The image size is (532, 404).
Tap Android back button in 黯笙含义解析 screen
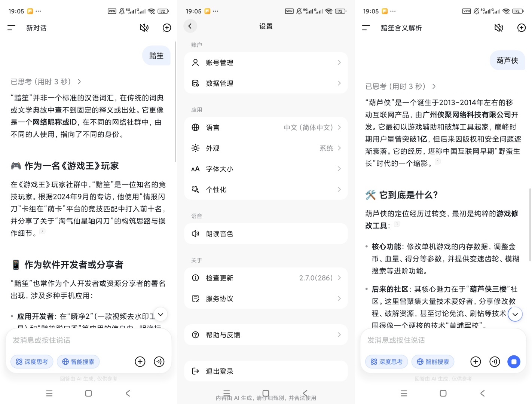(483, 393)
